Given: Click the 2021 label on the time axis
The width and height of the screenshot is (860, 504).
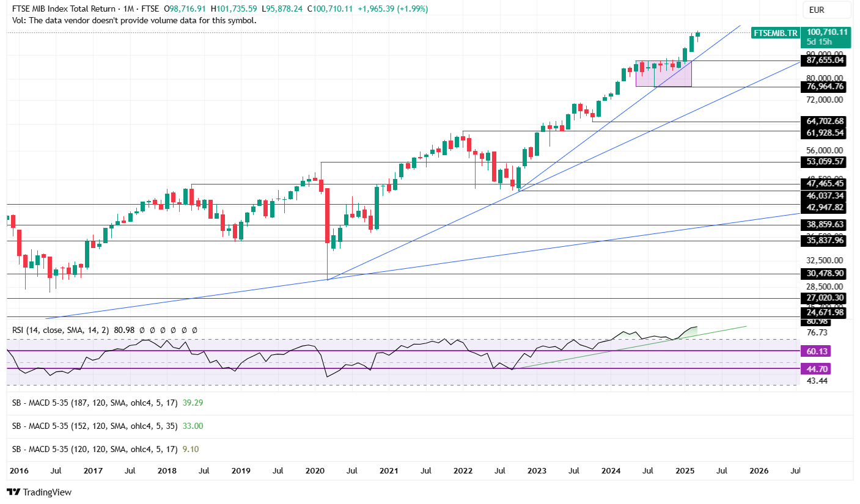Looking at the screenshot, I should click(389, 471).
